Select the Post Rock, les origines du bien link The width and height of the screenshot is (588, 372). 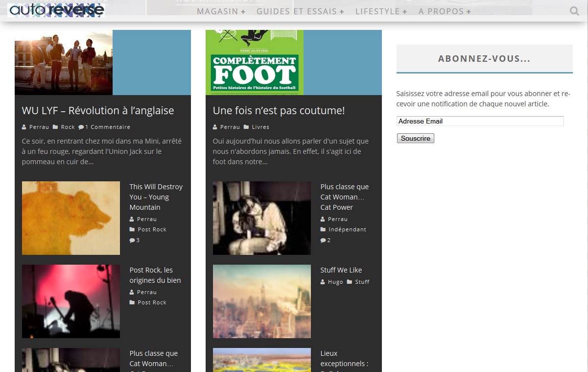click(x=155, y=275)
